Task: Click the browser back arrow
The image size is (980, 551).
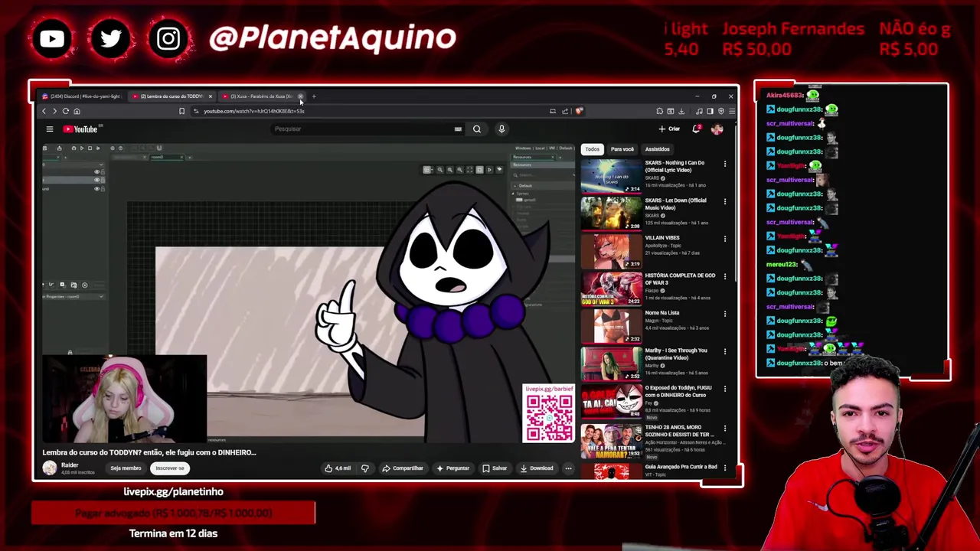Action: pos(44,112)
